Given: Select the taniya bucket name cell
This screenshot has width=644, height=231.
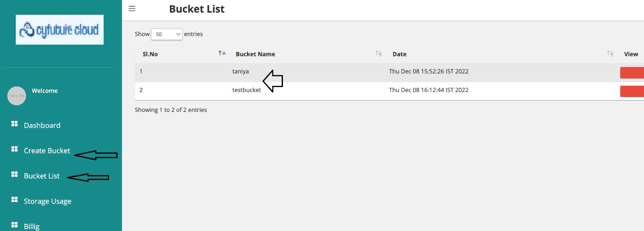Looking at the screenshot, I should [241, 71].
